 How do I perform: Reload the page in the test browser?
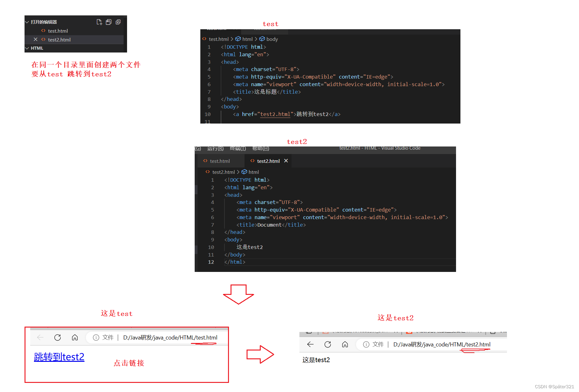58,337
